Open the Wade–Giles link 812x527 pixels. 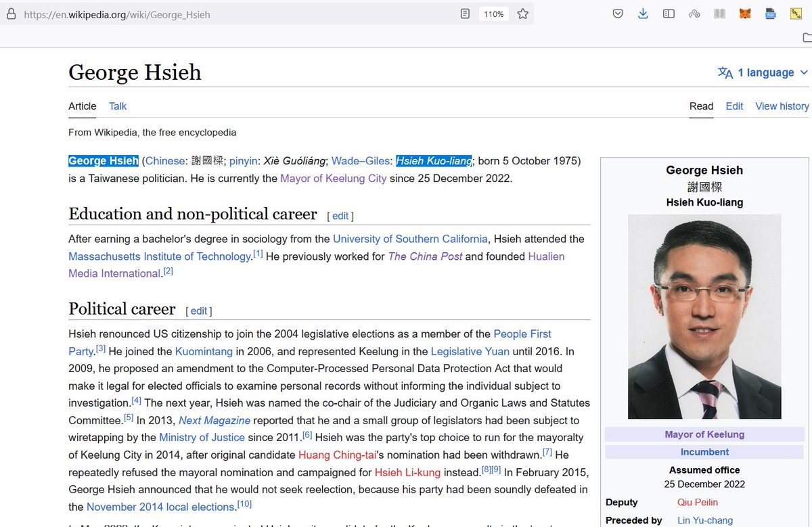coord(361,161)
